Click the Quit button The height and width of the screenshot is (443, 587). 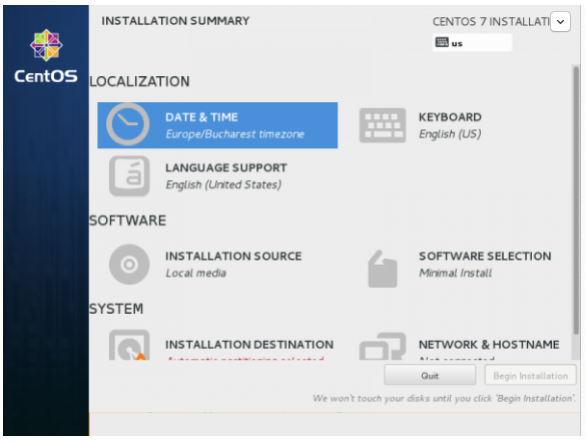[430, 375]
